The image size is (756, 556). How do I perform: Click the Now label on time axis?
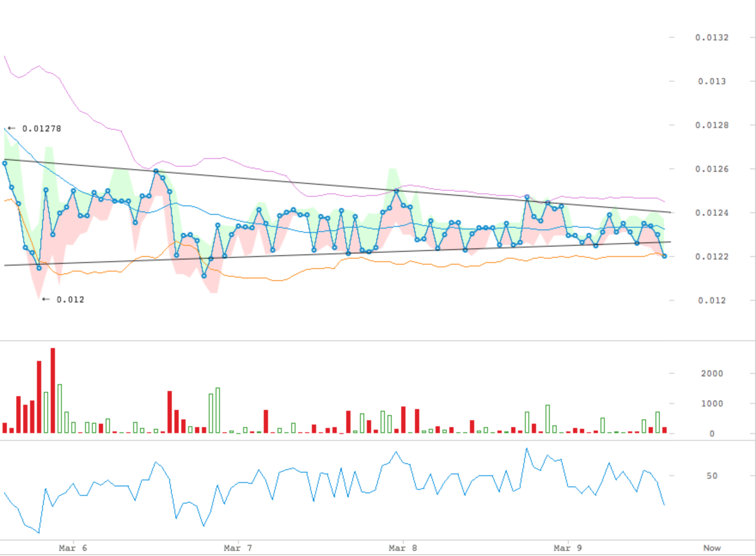coord(712,548)
